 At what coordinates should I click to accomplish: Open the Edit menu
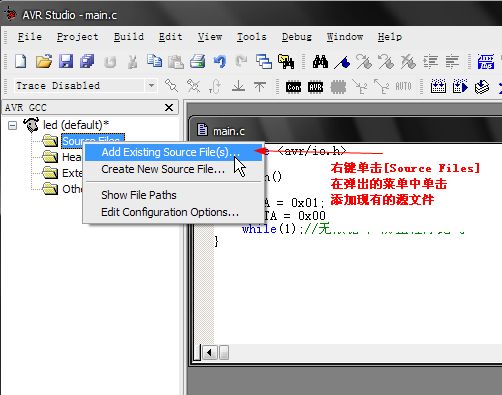pyautogui.click(x=170, y=37)
